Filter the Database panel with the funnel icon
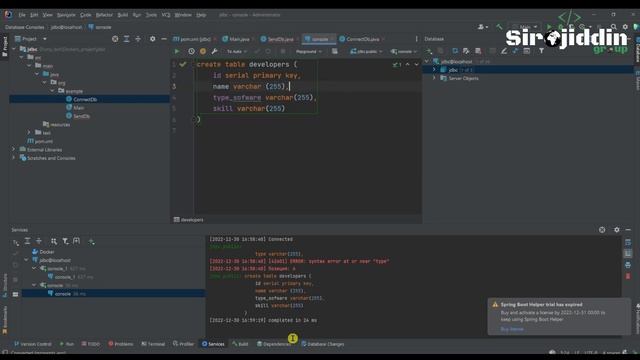 541,51
